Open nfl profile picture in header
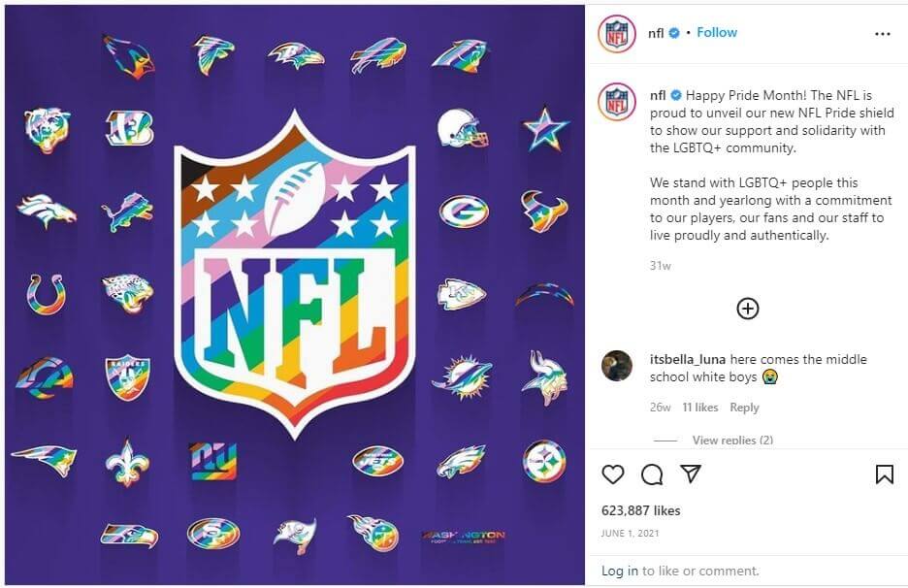Screen dimensions: 908x588 (617, 34)
